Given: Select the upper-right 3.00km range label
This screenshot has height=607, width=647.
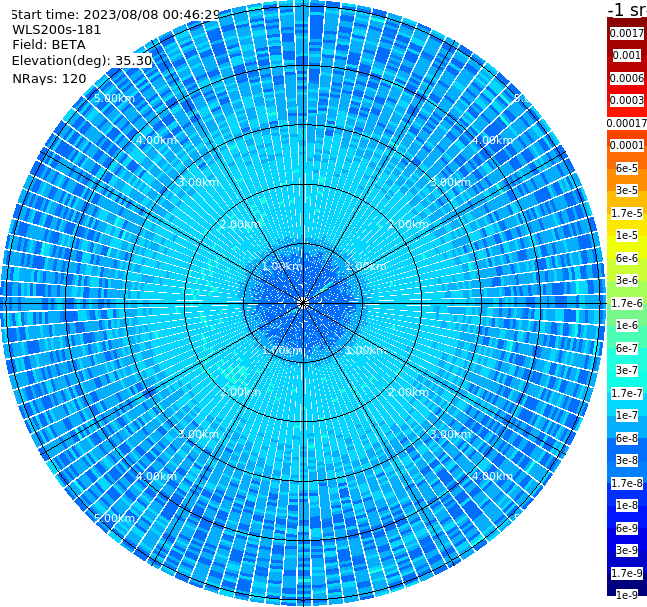Looking at the screenshot, I should (450, 182).
